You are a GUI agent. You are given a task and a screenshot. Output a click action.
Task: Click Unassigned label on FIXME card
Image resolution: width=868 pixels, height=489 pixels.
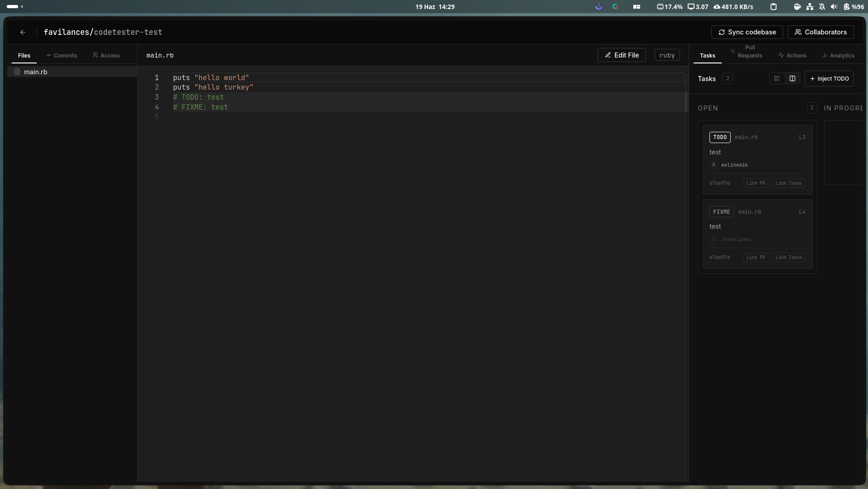tap(736, 239)
